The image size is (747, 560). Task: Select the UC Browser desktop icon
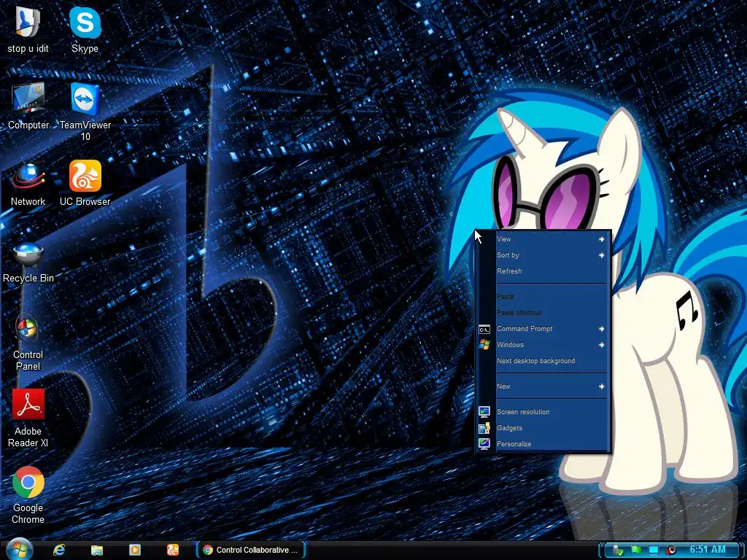tap(85, 183)
